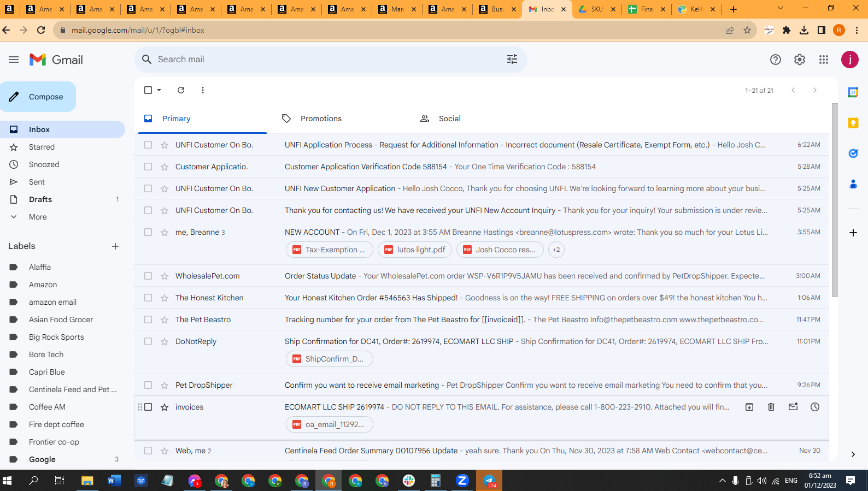Mark the invoices email as unread

pos(793,407)
